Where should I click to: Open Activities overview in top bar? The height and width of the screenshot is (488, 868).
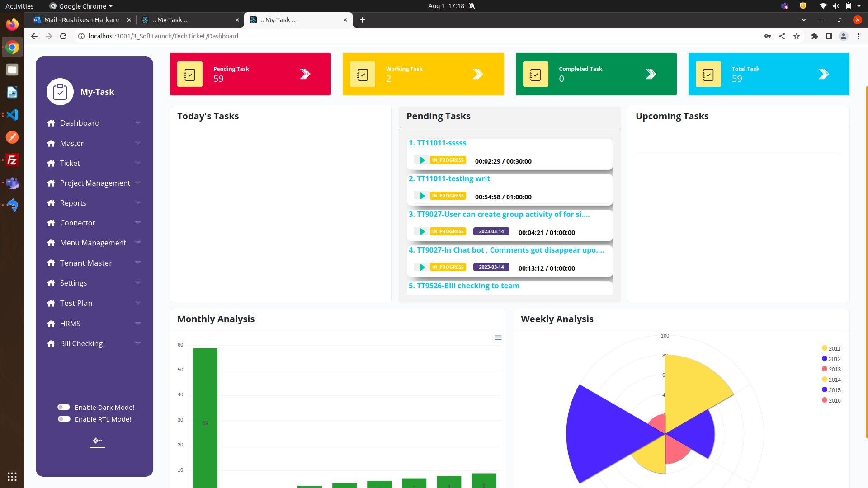(19, 6)
